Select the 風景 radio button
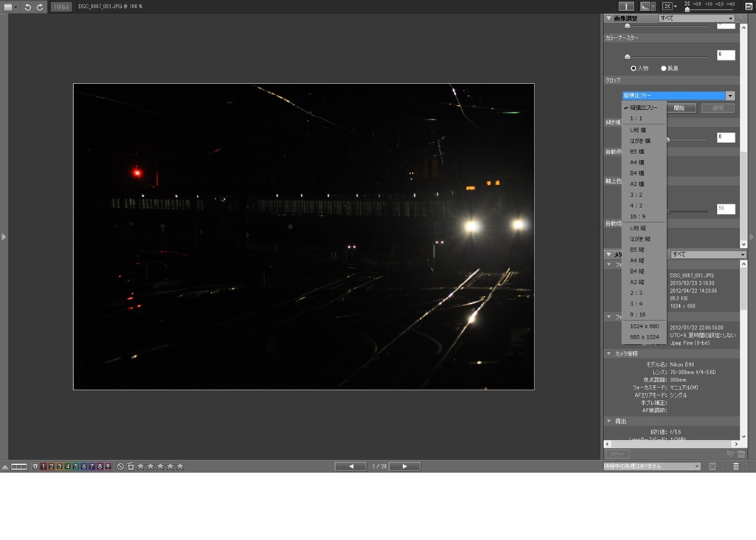The image size is (756, 540). click(x=664, y=68)
